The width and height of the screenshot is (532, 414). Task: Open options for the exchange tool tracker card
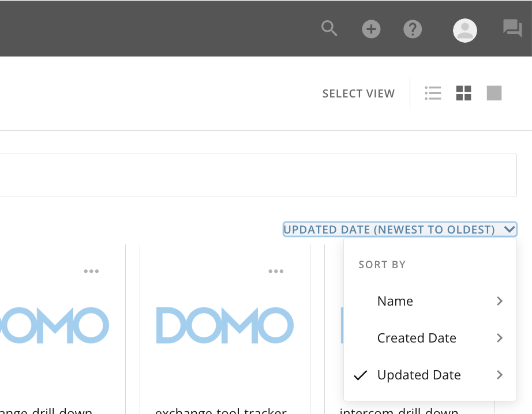tap(276, 270)
